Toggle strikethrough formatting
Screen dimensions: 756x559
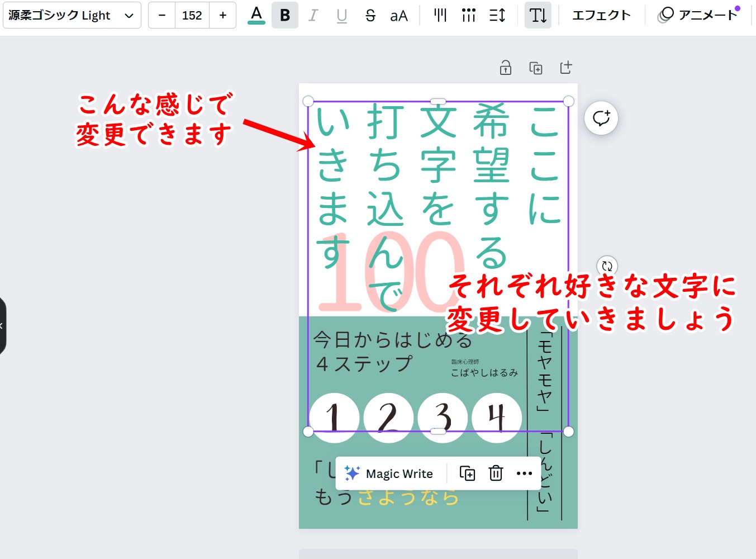tap(370, 15)
